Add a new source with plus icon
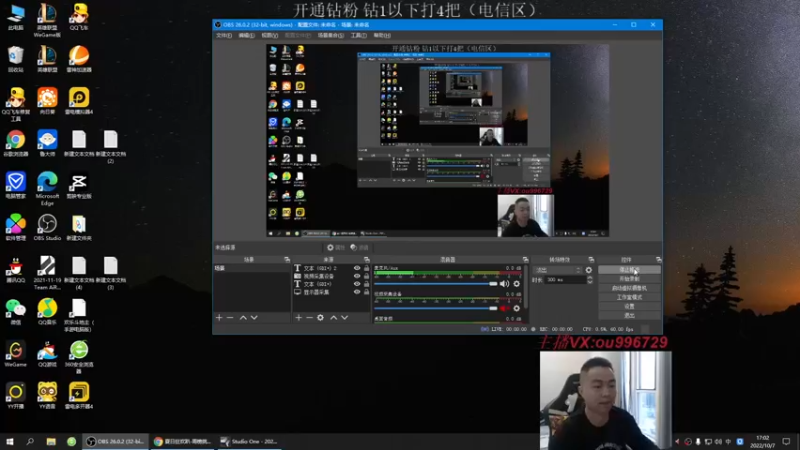Screen dimensions: 800x450 (298, 317)
